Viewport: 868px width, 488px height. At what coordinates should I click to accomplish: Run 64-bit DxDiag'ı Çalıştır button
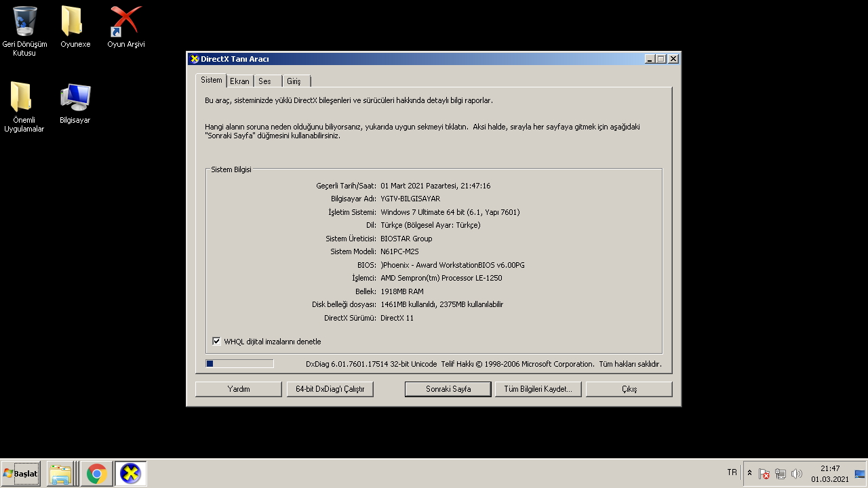coord(330,389)
